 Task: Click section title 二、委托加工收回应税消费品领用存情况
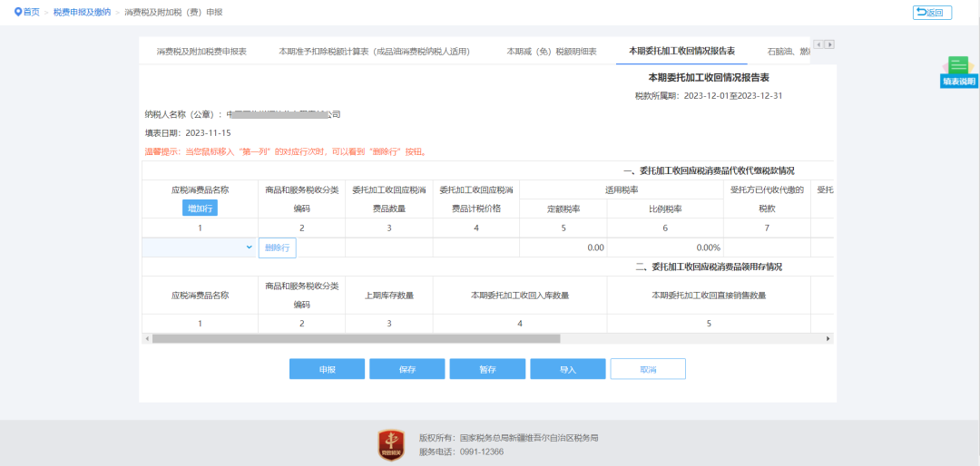(x=709, y=267)
